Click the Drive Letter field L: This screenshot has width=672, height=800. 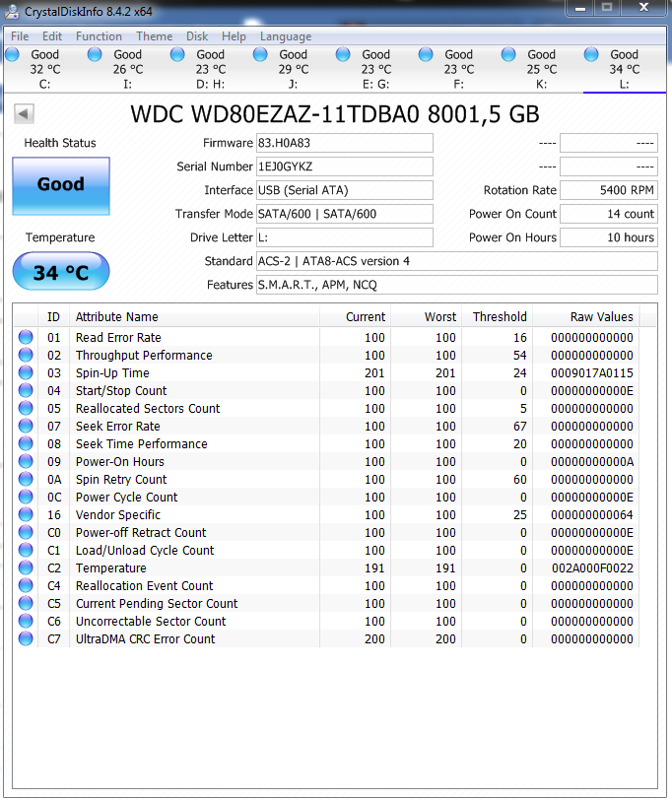pyautogui.click(x=345, y=237)
